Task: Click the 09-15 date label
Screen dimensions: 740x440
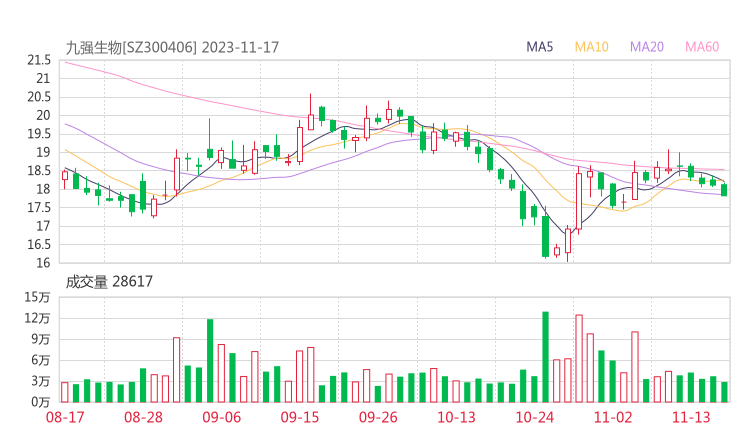Action: 300,417
